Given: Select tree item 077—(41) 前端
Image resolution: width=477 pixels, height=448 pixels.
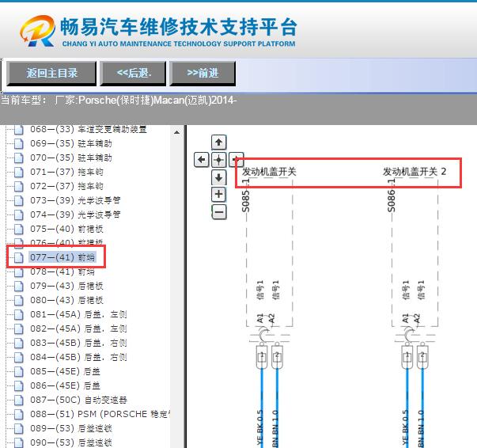Looking at the screenshot, I should (62, 257).
